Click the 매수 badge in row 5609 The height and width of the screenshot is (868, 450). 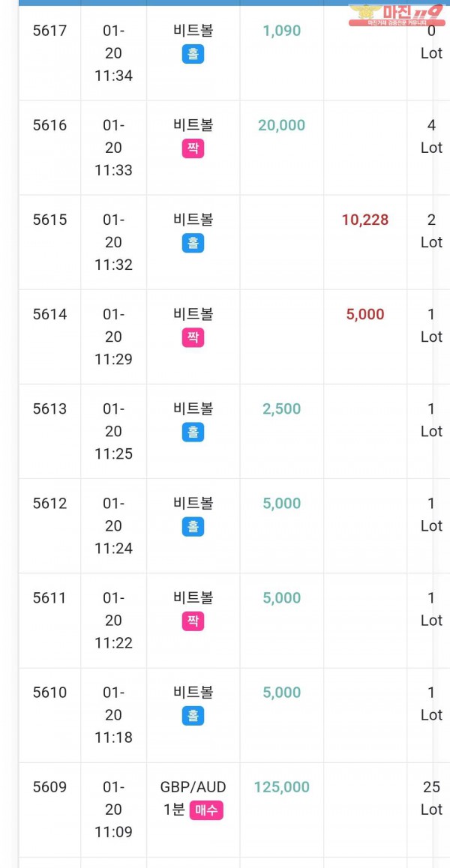coord(206,810)
